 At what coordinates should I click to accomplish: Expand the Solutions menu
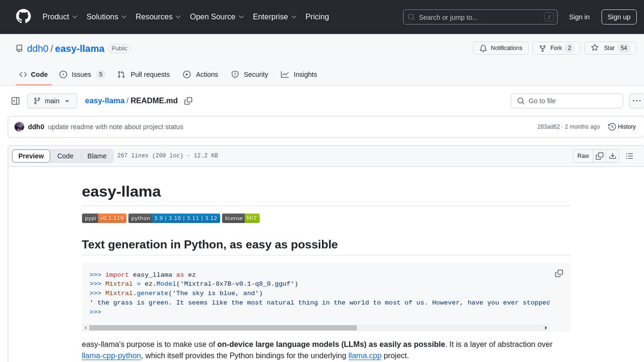point(107,17)
